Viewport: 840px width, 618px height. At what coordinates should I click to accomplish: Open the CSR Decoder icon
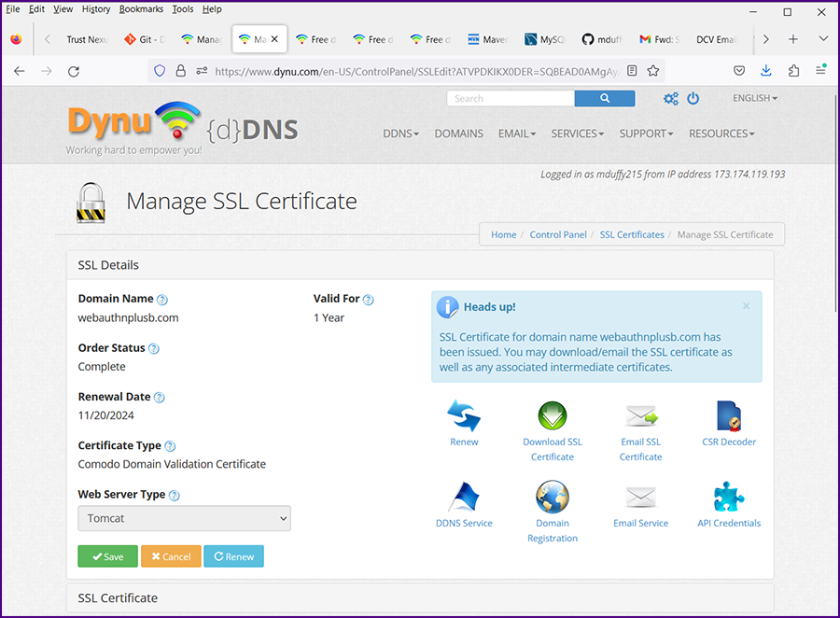point(729,415)
